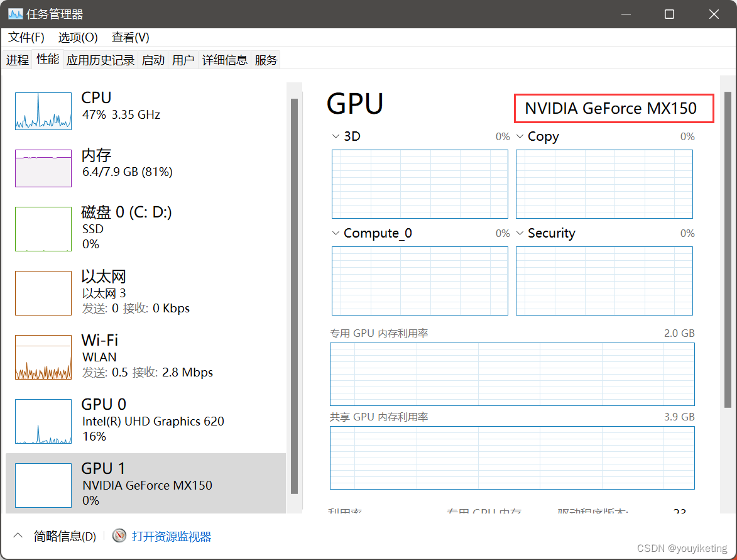Close the Task Manager window
The image size is (737, 560).
point(714,14)
